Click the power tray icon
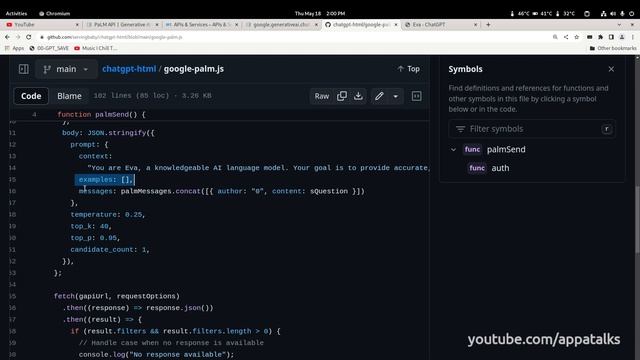 pos(631,13)
